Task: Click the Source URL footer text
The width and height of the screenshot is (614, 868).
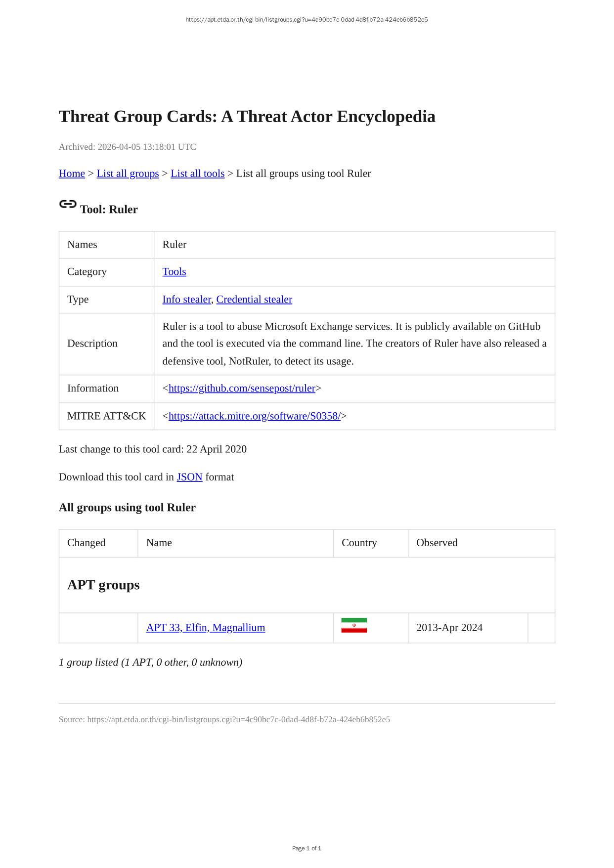Action: [x=224, y=720]
